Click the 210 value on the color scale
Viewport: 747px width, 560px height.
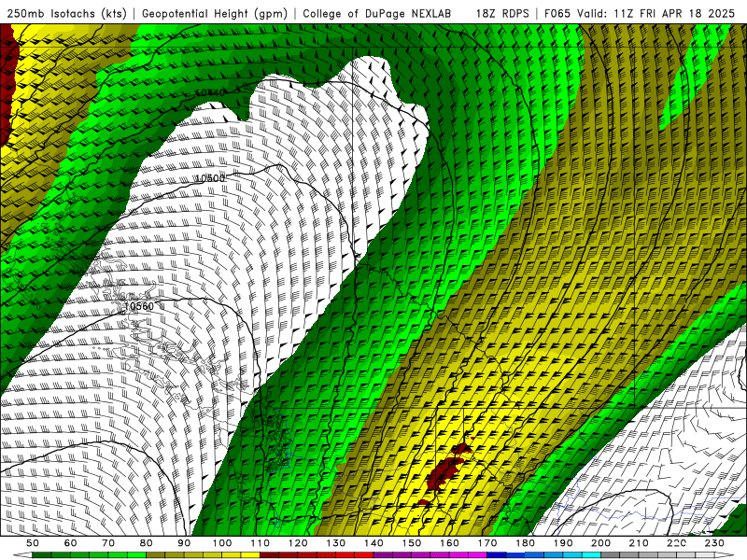tap(640, 543)
